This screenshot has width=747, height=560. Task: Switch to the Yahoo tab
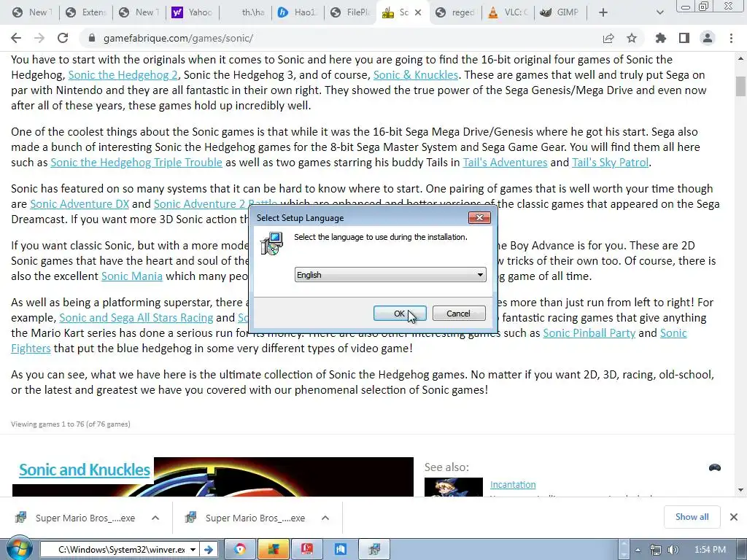[x=192, y=12]
